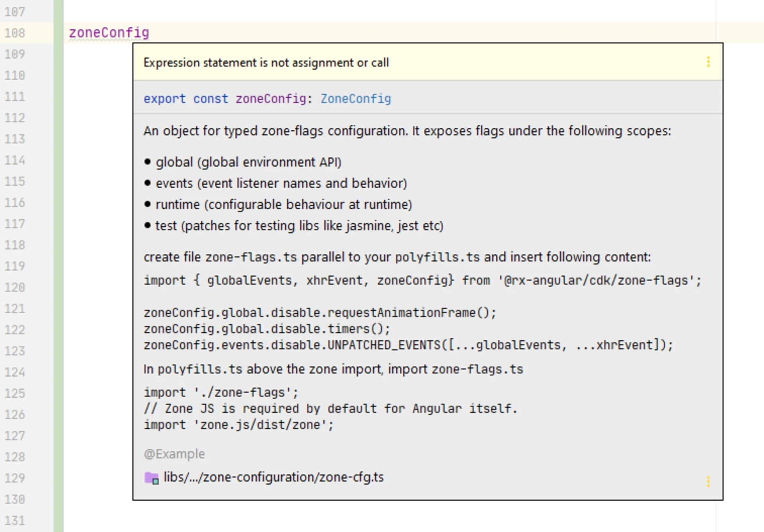Click the UNPATCHED_EVENTS code snippet line

click(406, 345)
